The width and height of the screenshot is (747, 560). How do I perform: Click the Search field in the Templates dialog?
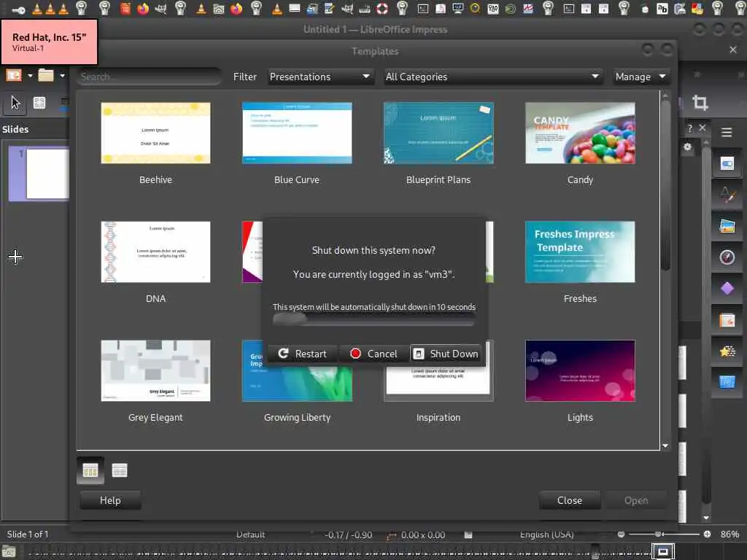149,77
